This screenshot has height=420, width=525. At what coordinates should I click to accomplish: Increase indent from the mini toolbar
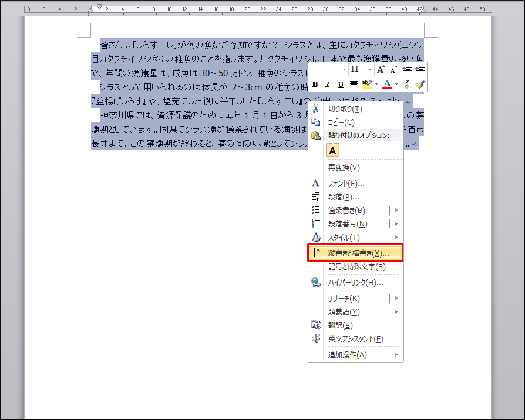click(x=419, y=70)
